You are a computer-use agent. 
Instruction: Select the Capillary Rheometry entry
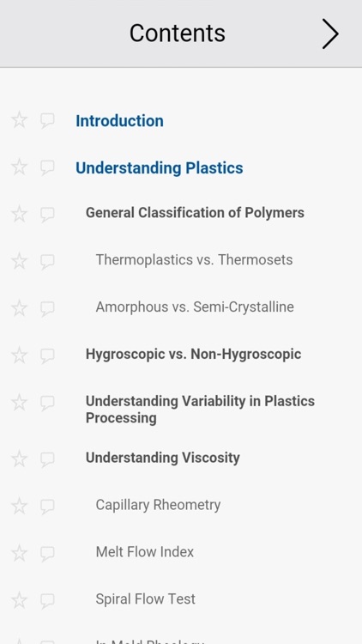point(158,505)
